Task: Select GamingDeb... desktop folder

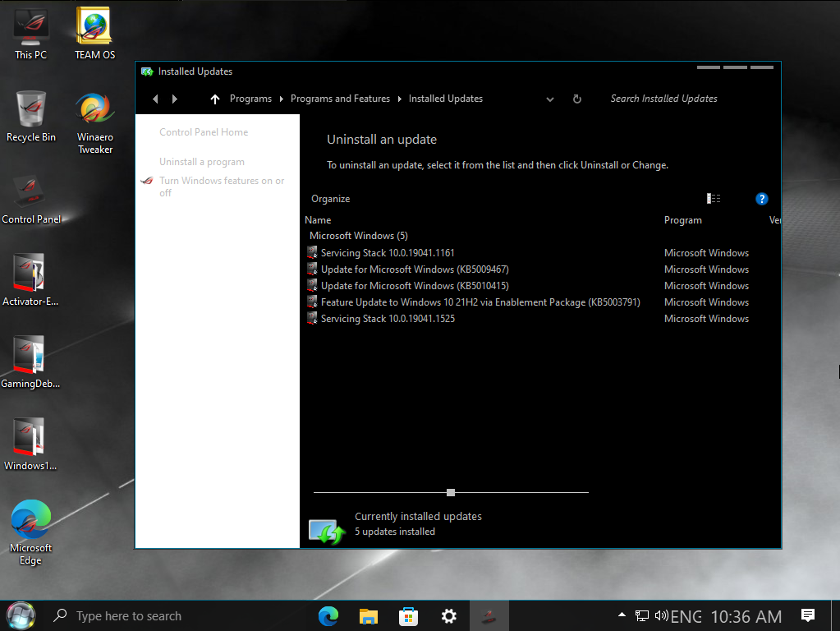Action: (x=30, y=362)
